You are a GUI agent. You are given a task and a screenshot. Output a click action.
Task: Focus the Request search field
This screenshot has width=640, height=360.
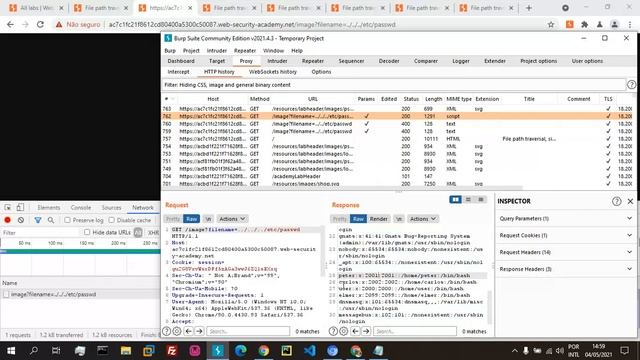point(248,331)
